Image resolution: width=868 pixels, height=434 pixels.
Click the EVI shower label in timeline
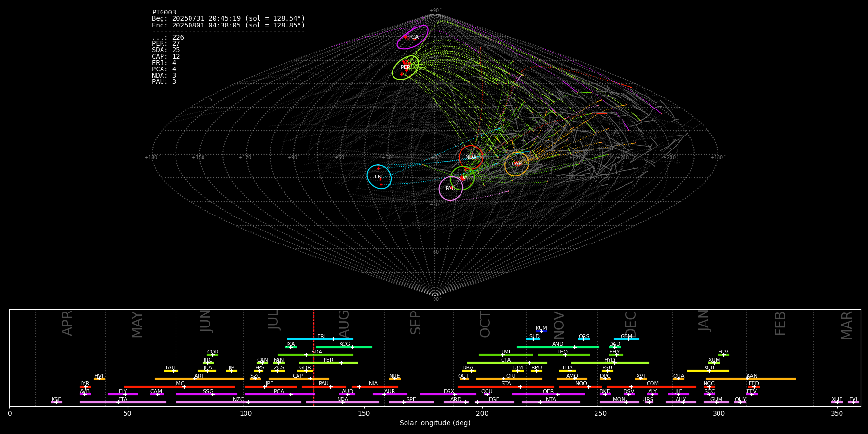pyautogui.click(x=853, y=400)
